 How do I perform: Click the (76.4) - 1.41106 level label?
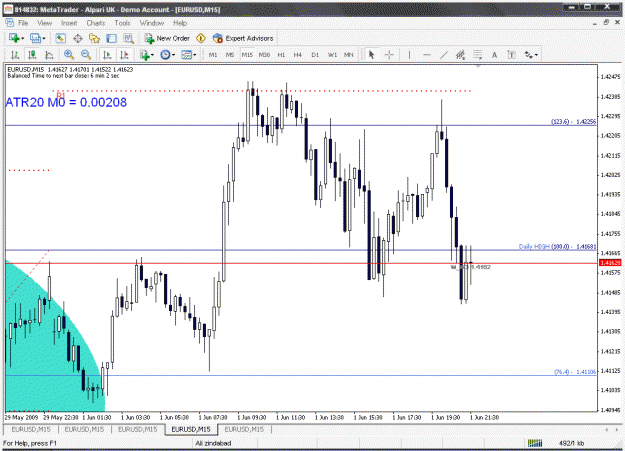575,372
